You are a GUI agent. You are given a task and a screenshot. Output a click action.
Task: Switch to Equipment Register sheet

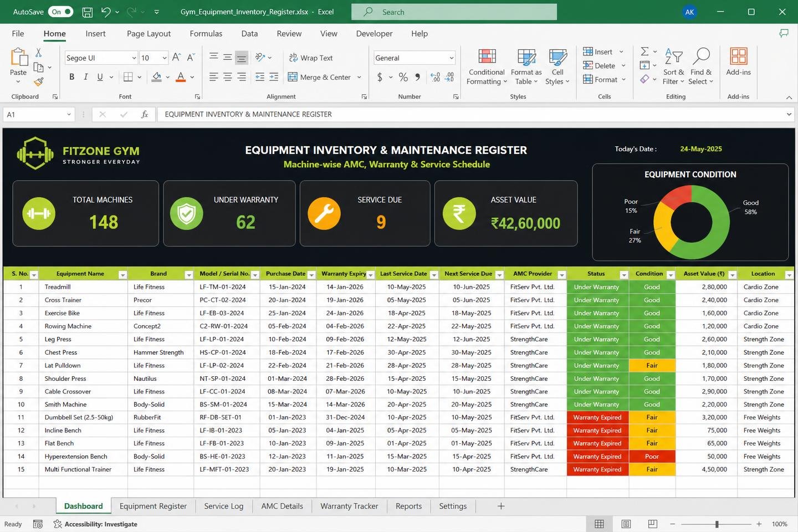[153, 506]
